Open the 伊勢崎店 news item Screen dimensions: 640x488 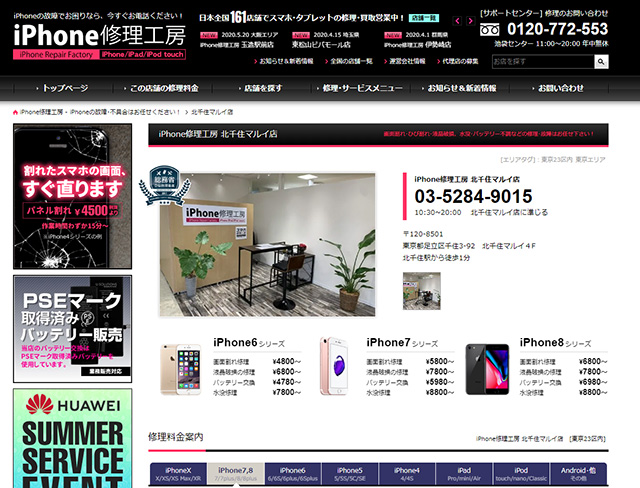tap(418, 40)
